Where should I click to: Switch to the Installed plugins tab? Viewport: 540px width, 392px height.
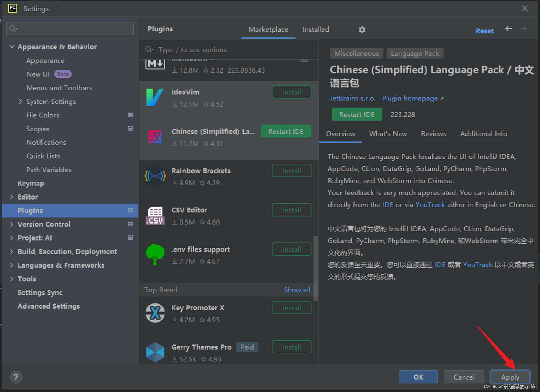click(316, 29)
